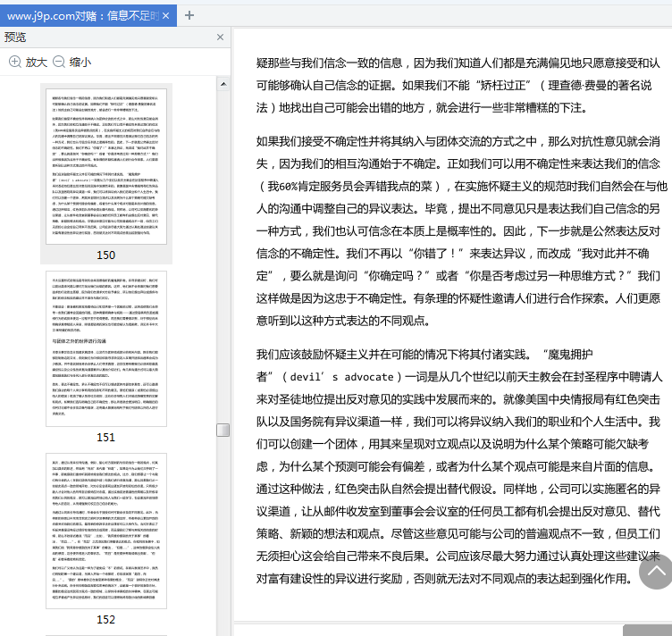Viewport: 672px width, 636px height.
Task: Select page 150 thumbnail
Action: point(106,167)
